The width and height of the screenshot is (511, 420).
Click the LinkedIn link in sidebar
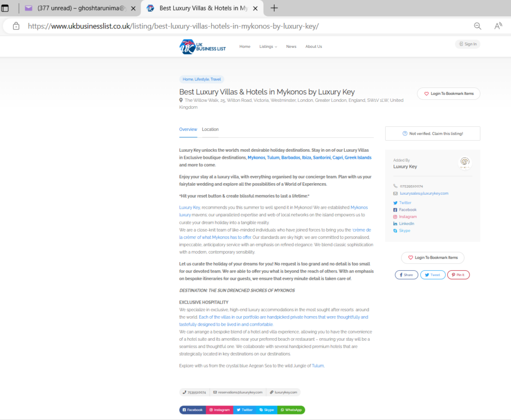click(406, 224)
